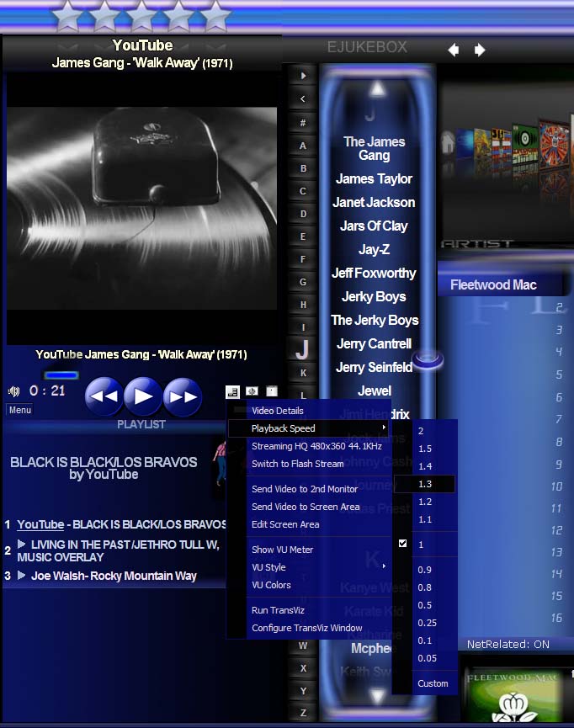Select Send Video to Screen Area
Viewport: 574px width, 728px height.
[310, 507]
